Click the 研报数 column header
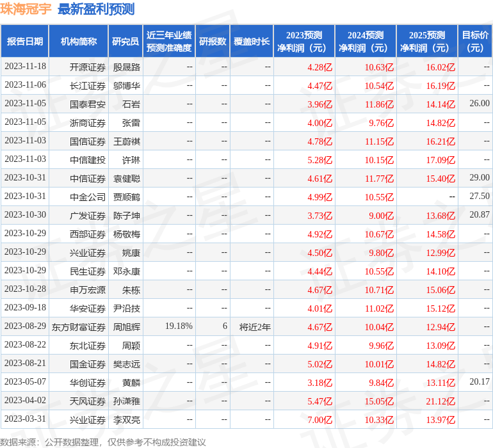Viewport: 493px width, 448px height. 212,42
